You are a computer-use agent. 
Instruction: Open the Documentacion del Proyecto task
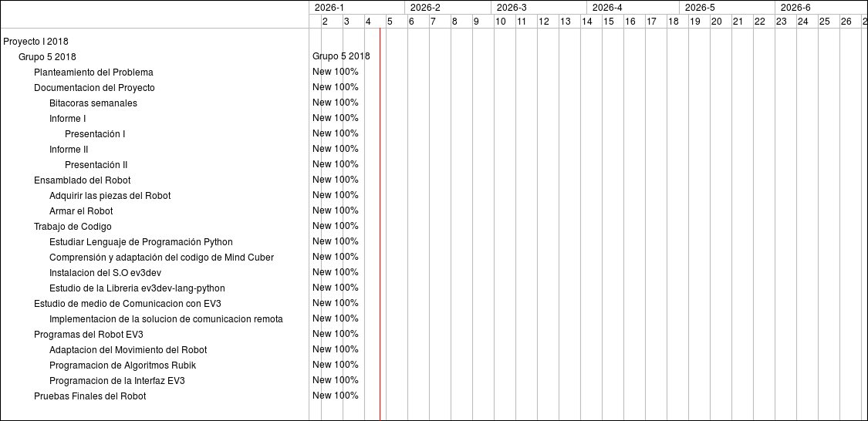pyautogui.click(x=94, y=88)
